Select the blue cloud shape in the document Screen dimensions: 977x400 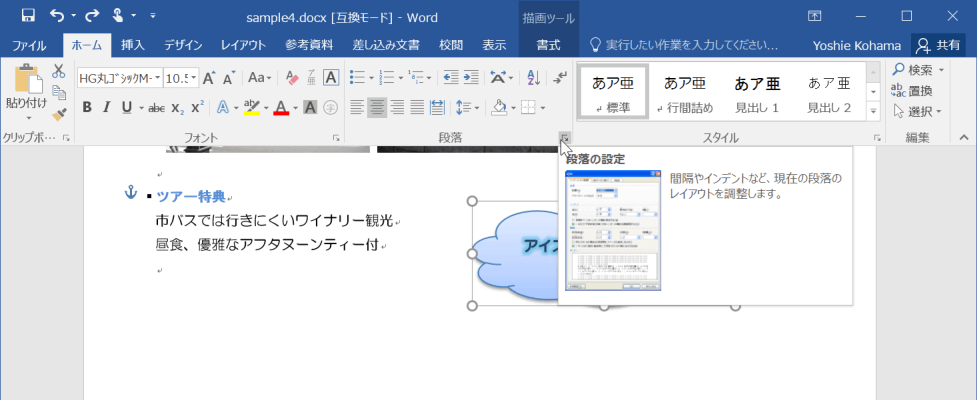(516, 254)
